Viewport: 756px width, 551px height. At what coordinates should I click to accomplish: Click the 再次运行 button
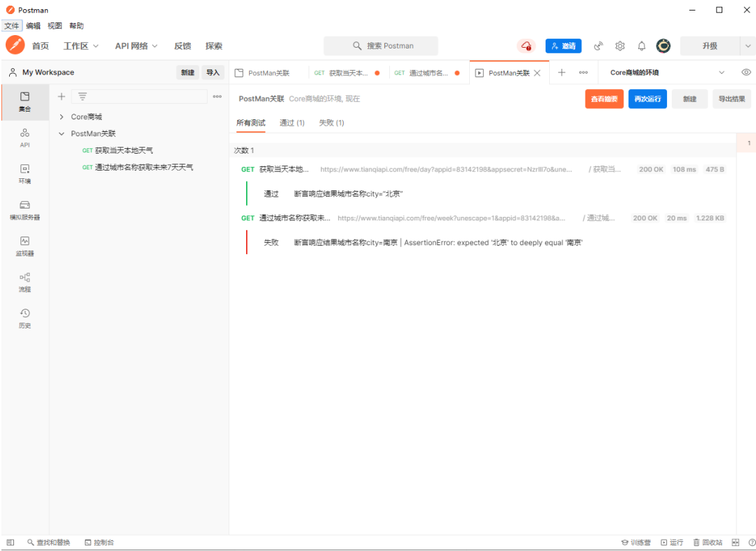coord(647,99)
